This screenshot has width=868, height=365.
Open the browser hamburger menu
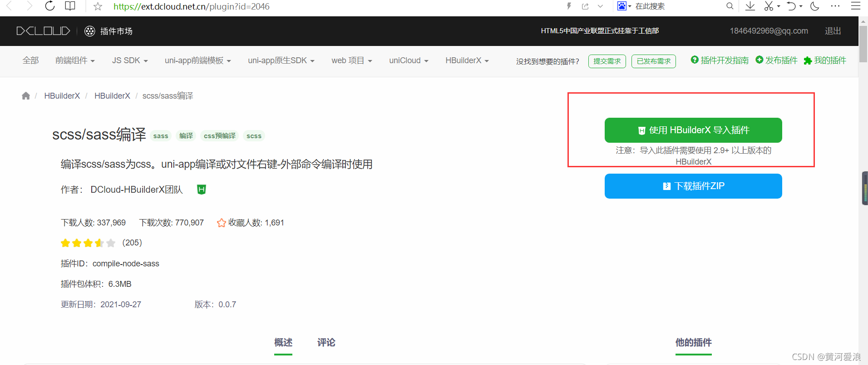pyautogui.click(x=856, y=6)
